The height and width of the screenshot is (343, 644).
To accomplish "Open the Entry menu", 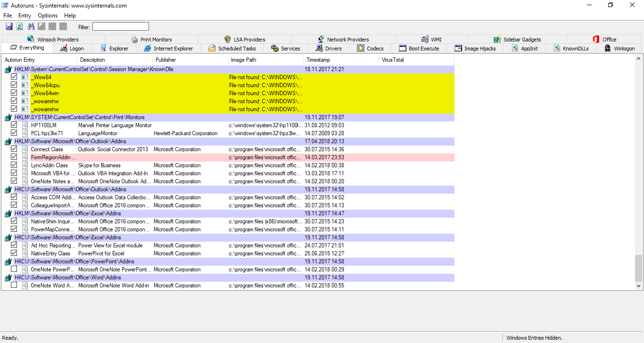I will (25, 16).
